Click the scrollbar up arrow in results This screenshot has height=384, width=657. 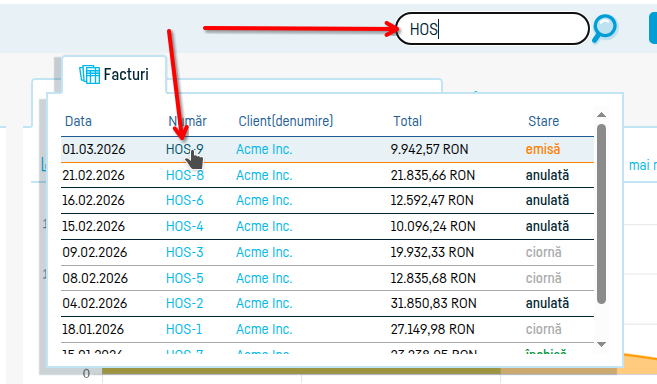pos(601,115)
